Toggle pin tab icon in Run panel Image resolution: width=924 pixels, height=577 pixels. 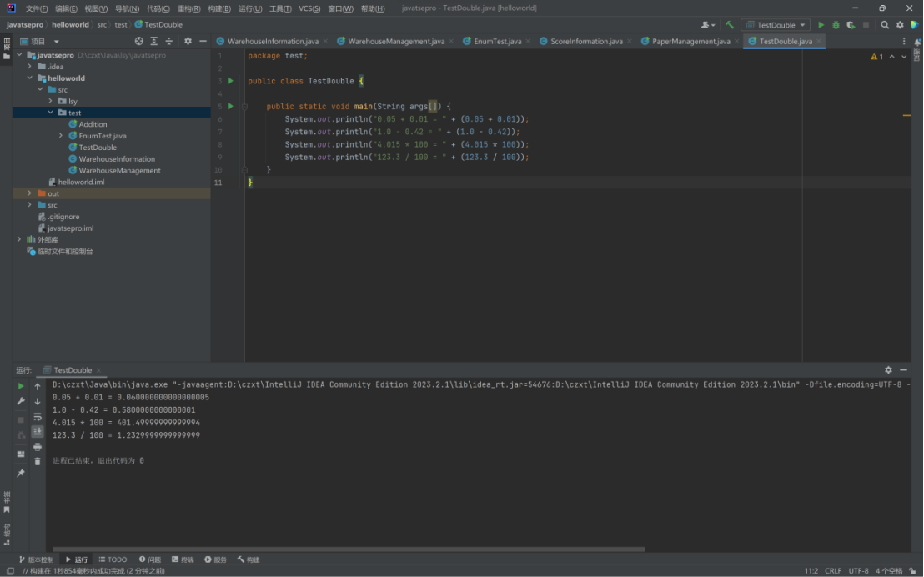click(x=21, y=473)
